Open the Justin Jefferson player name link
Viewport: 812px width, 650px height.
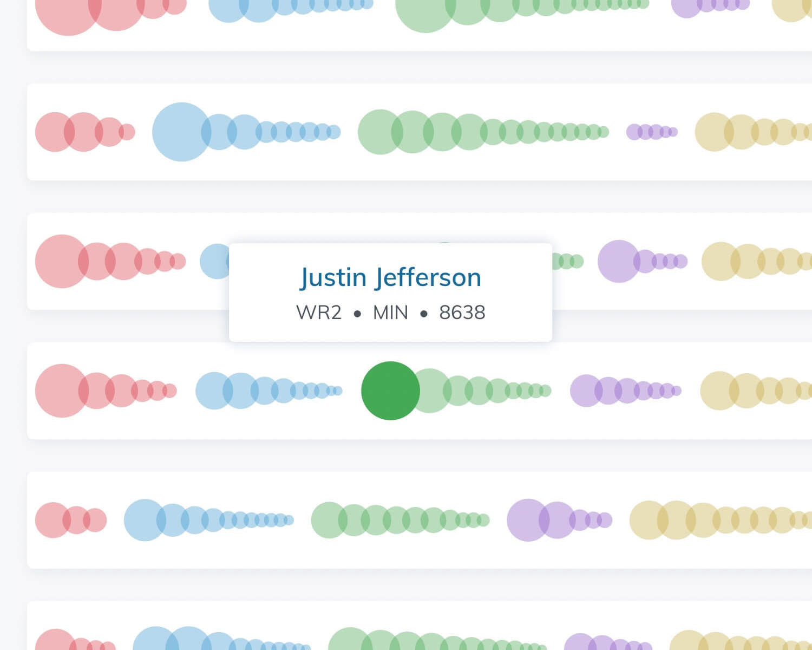click(390, 277)
